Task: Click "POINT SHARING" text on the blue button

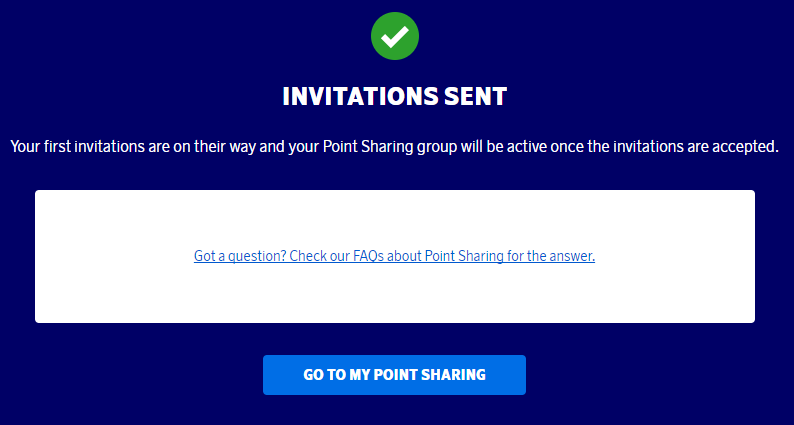Action: pos(432,375)
